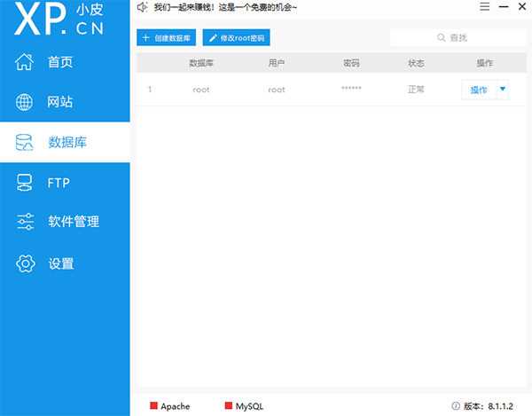Go to 网站 section label
This screenshot has height=416, width=532.
pos(59,102)
